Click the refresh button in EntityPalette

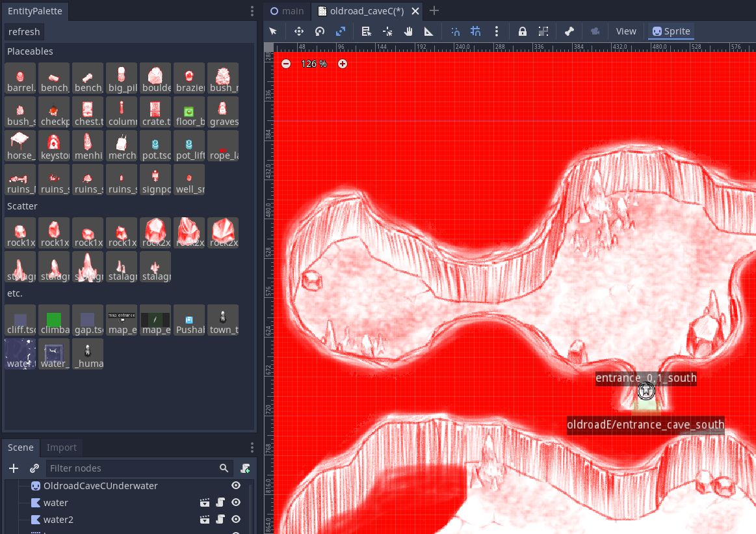(24, 32)
